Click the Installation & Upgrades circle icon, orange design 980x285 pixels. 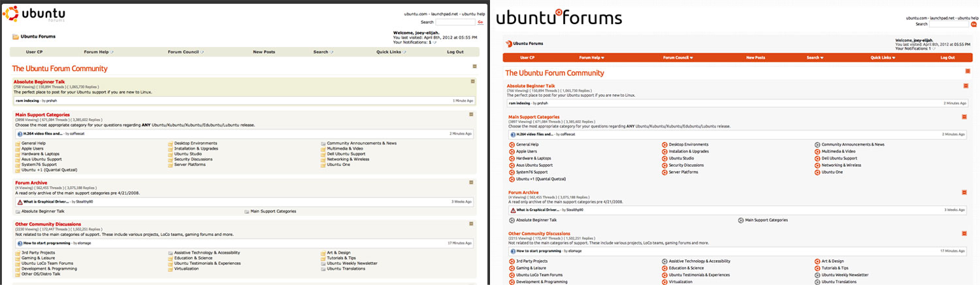[x=664, y=151]
